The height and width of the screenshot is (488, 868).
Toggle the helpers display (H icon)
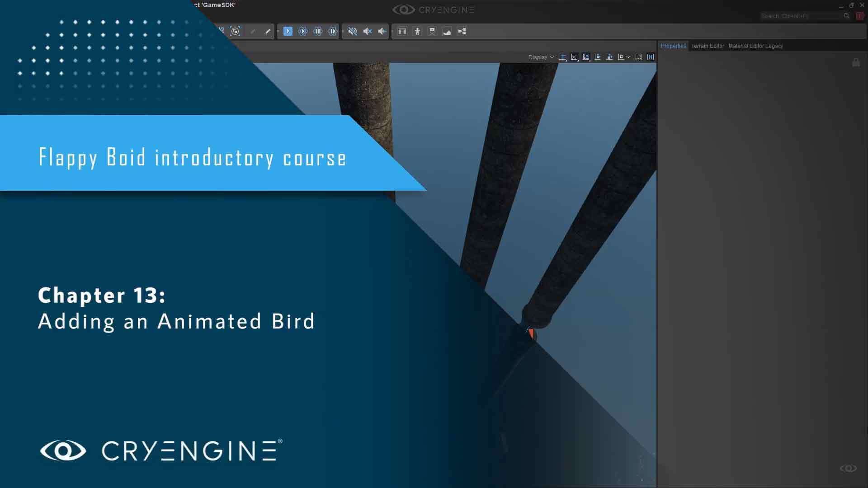tap(651, 57)
